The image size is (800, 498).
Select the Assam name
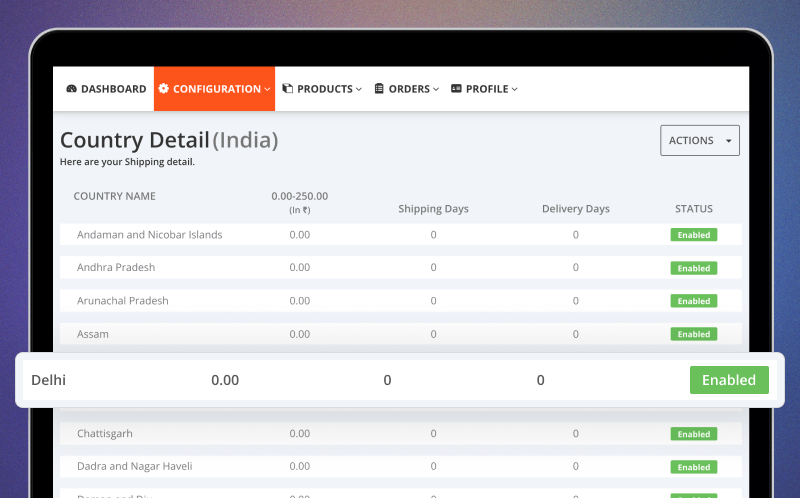(x=93, y=334)
